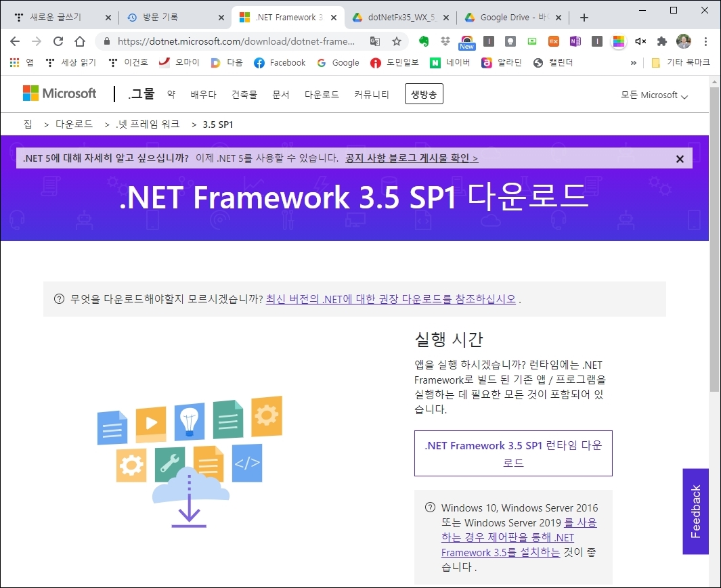721x588 pixels.
Task: Show hidden bookmarks with the chevron
Action: click(633, 62)
